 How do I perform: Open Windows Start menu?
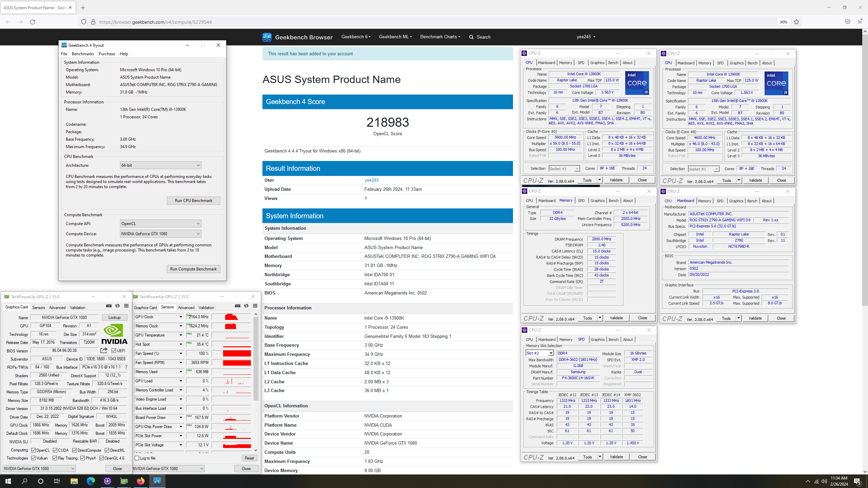pos(8,481)
